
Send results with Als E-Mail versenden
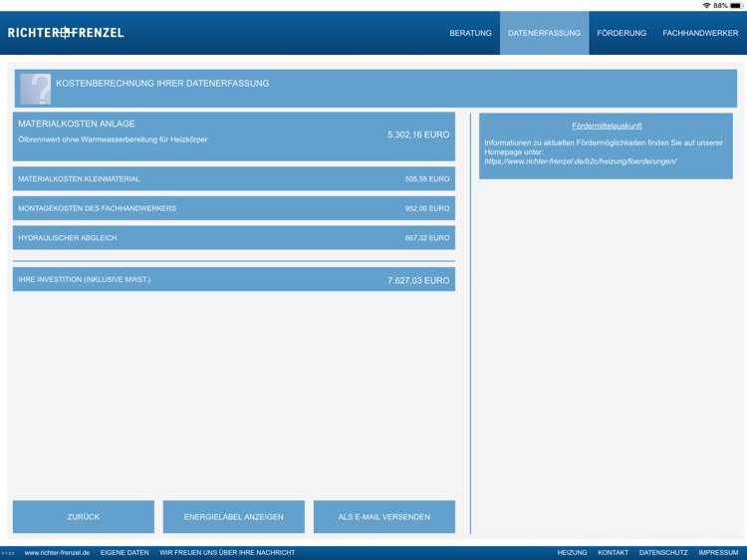tap(384, 516)
